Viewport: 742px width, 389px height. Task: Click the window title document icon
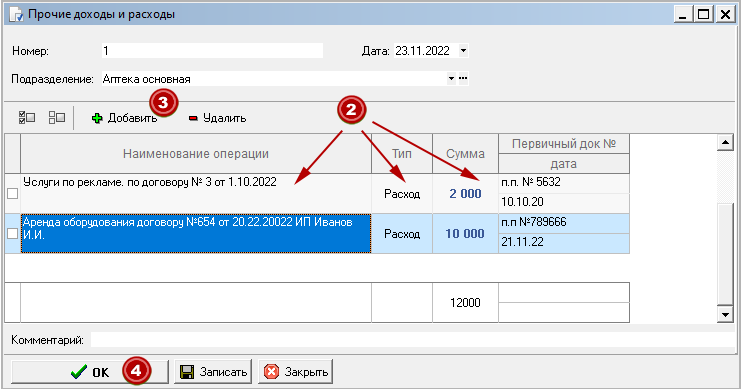click(x=16, y=15)
